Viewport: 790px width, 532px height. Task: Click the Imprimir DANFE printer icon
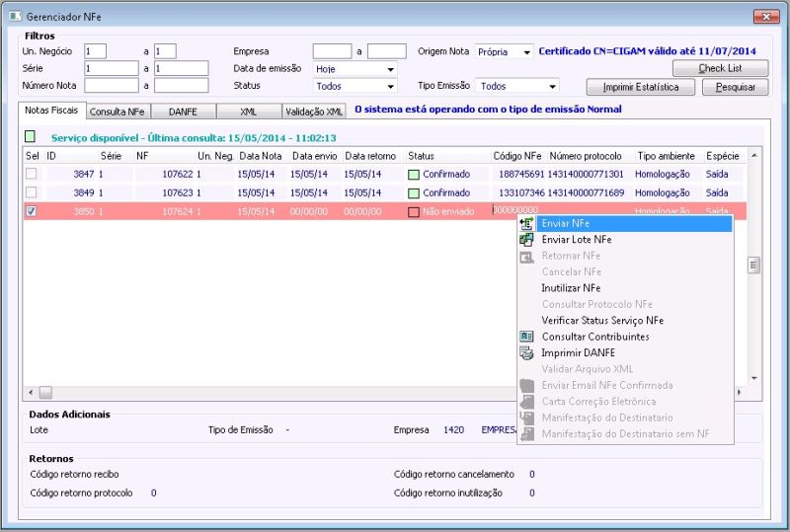[526, 353]
